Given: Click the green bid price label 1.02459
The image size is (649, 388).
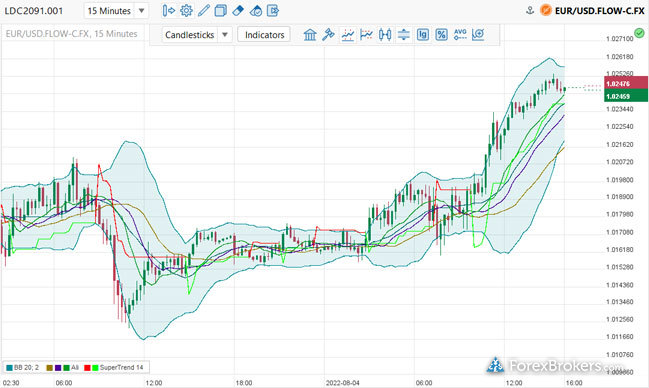Looking at the screenshot, I should [626, 96].
